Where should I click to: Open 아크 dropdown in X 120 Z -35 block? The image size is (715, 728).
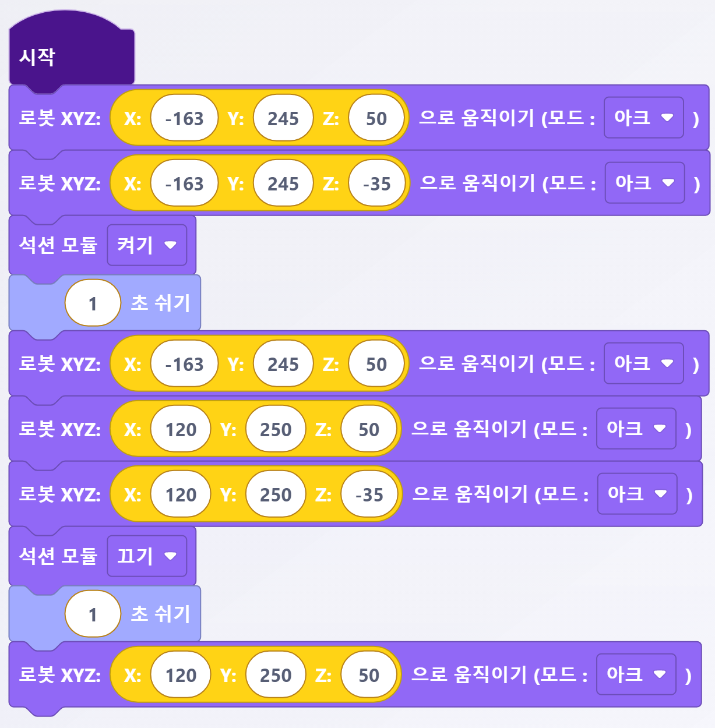(637, 494)
